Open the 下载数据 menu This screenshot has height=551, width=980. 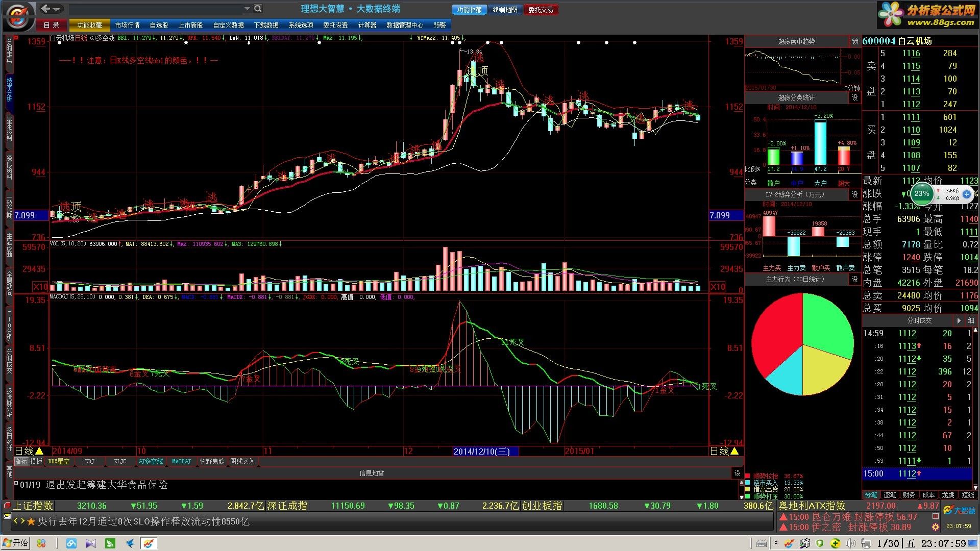click(x=266, y=25)
